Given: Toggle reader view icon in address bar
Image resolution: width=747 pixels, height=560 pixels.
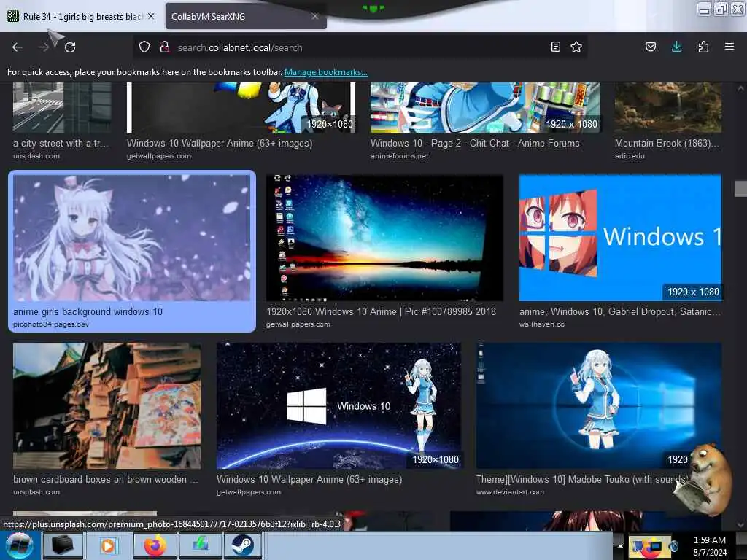Looking at the screenshot, I should (555, 47).
